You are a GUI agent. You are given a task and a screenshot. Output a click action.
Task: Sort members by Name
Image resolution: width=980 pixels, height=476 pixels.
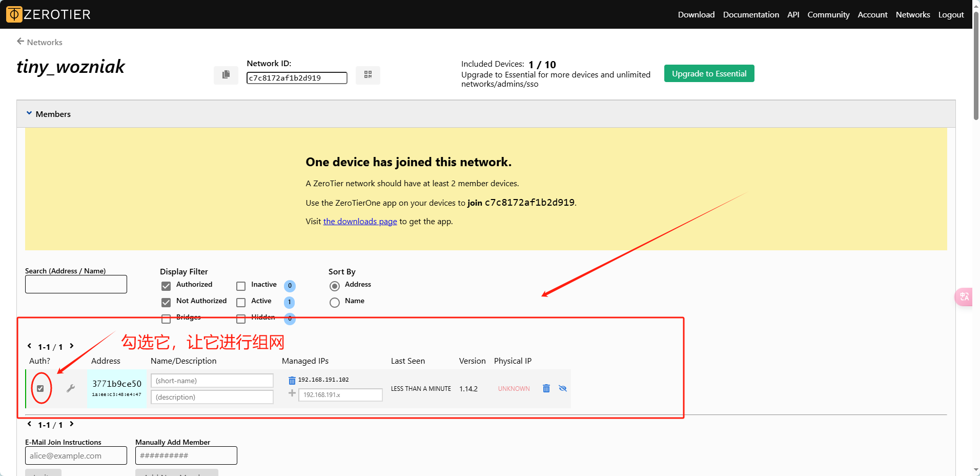[335, 302]
